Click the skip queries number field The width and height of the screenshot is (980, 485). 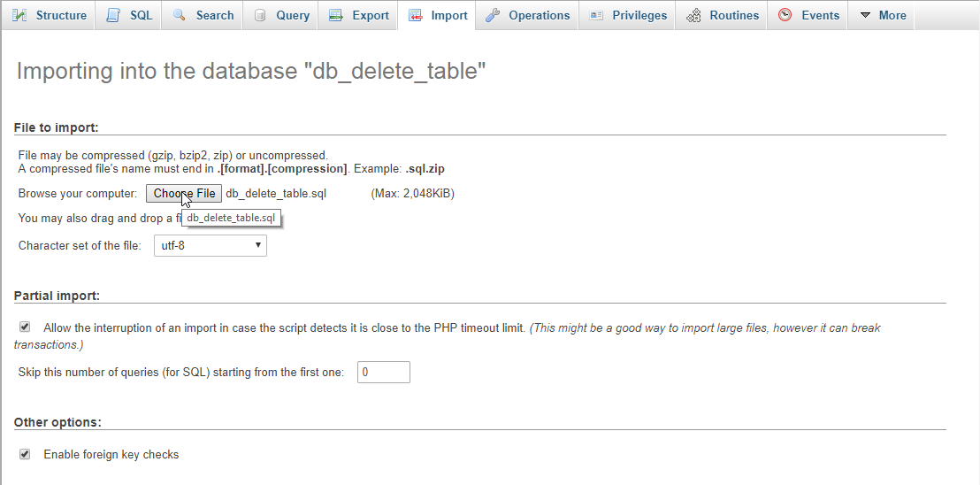tap(384, 372)
